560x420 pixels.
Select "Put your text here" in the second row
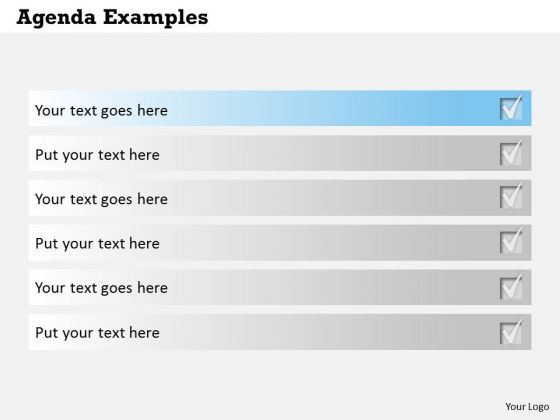click(x=97, y=155)
